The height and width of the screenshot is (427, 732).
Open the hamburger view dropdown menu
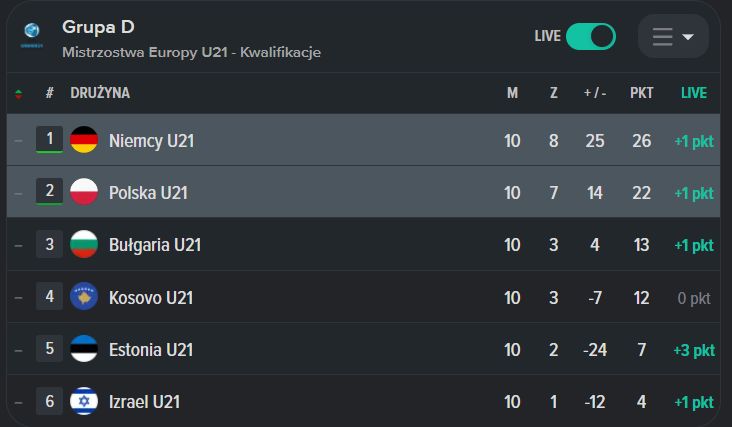(x=672, y=37)
